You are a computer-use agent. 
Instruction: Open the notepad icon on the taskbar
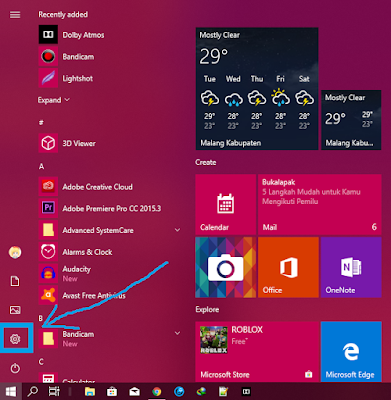[x=224, y=391]
